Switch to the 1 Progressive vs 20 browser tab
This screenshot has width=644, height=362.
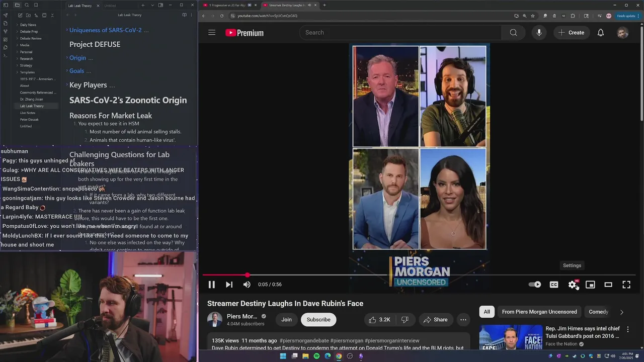point(229,5)
